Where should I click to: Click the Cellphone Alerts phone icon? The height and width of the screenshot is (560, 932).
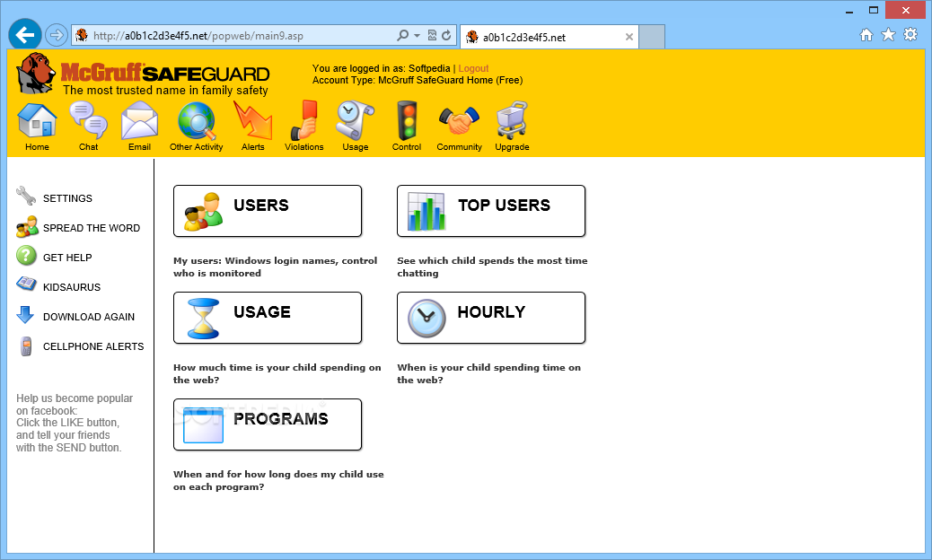[x=25, y=346]
